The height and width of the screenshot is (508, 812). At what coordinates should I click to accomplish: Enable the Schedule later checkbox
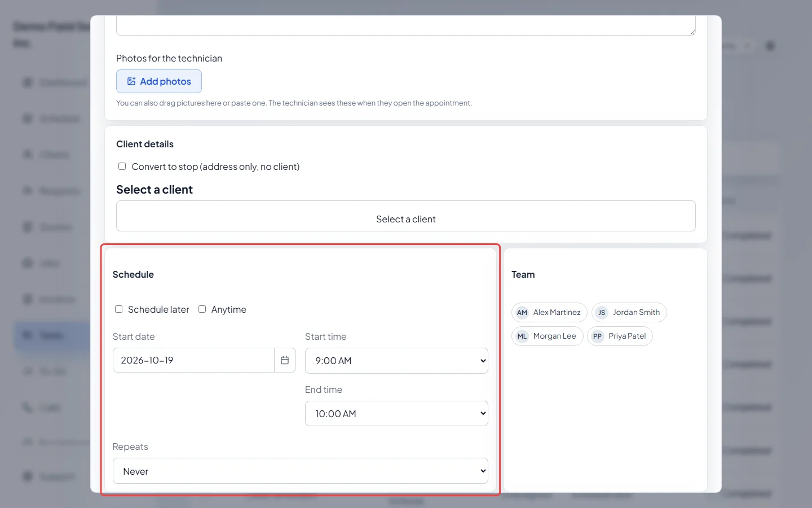[x=118, y=309]
